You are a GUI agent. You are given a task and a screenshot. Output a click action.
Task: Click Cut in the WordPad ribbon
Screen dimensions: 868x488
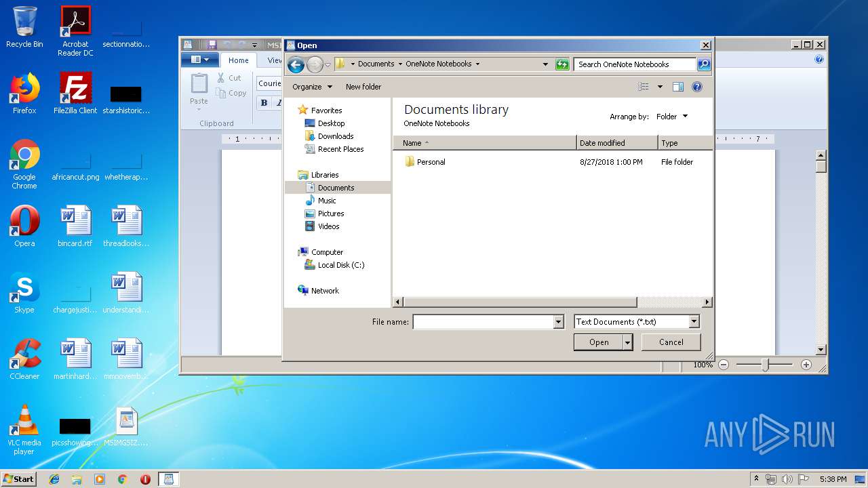pos(229,78)
